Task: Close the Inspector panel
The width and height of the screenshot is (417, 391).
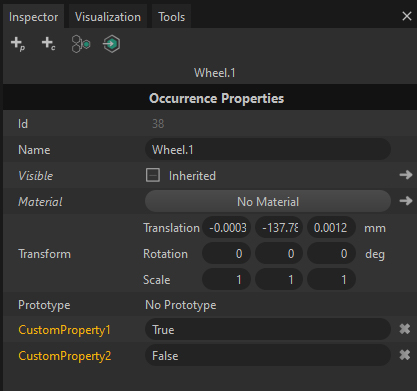Action: click(407, 16)
